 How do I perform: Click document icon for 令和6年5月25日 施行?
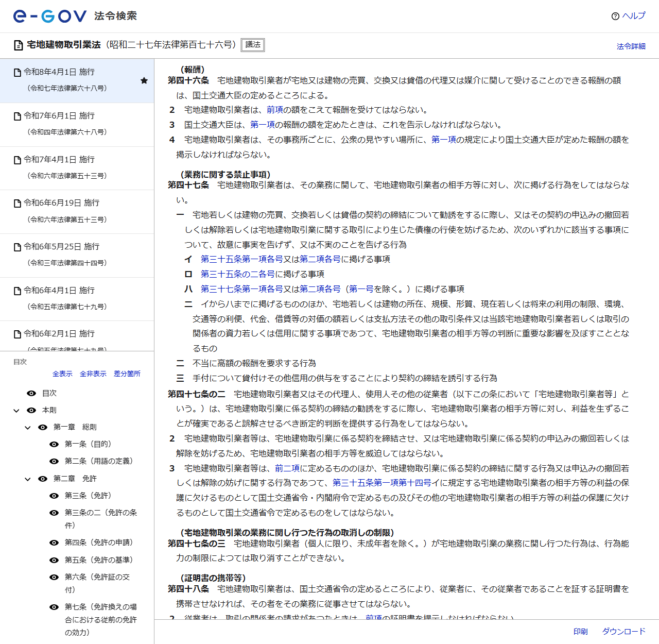(18, 247)
